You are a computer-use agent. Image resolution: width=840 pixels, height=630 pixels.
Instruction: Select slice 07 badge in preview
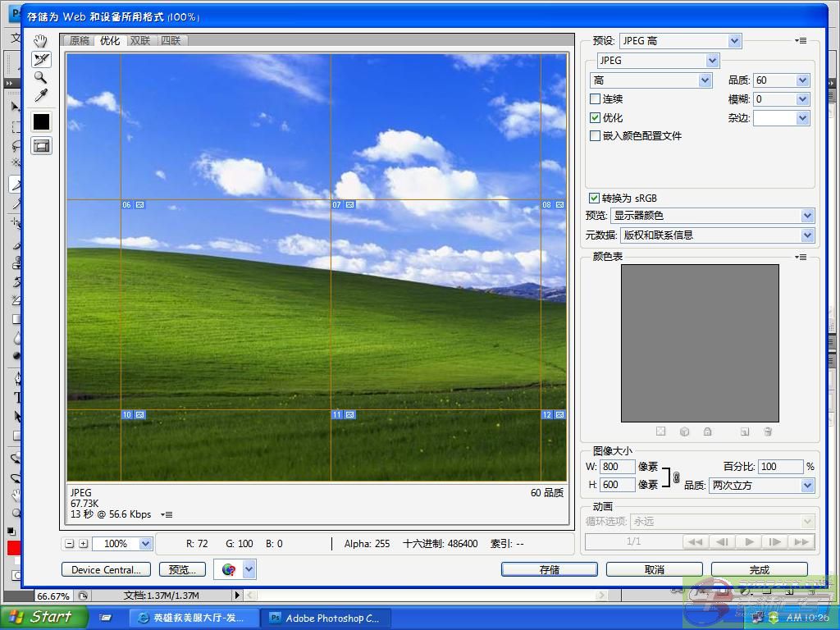click(x=344, y=204)
